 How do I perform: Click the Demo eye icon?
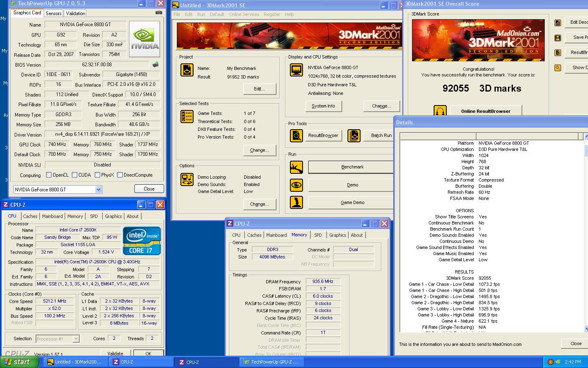(296, 185)
